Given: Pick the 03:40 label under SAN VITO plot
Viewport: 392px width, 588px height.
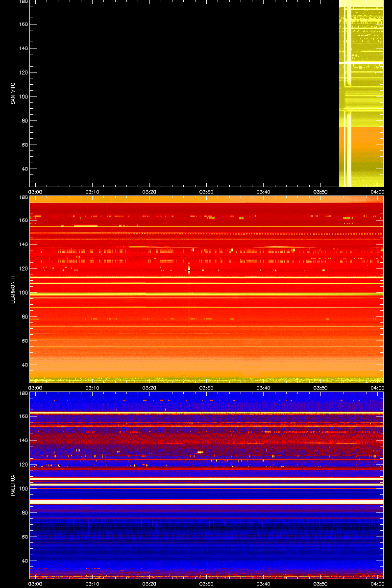Looking at the screenshot, I should coord(264,192).
